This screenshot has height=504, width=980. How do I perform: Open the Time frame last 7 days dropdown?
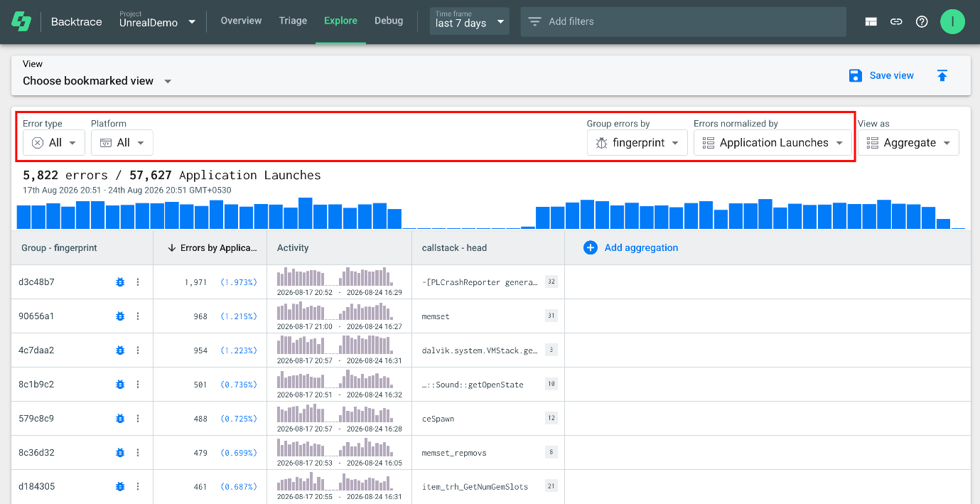(x=470, y=21)
